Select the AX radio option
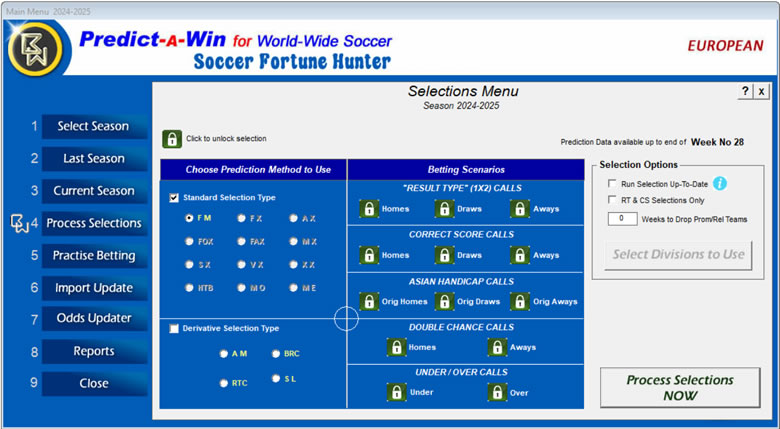The width and height of the screenshot is (780, 429). [293, 218]
